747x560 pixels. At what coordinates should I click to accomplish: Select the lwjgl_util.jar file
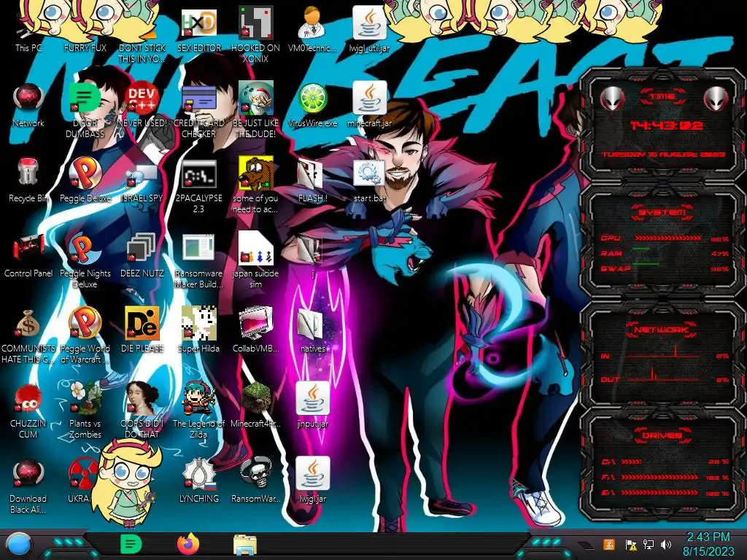click(369, 29)
